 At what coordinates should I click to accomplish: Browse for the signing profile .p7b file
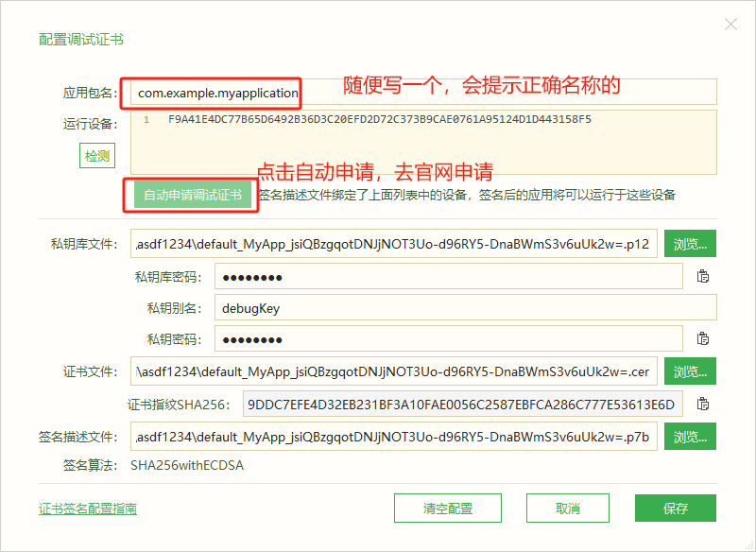click(690, 436)
